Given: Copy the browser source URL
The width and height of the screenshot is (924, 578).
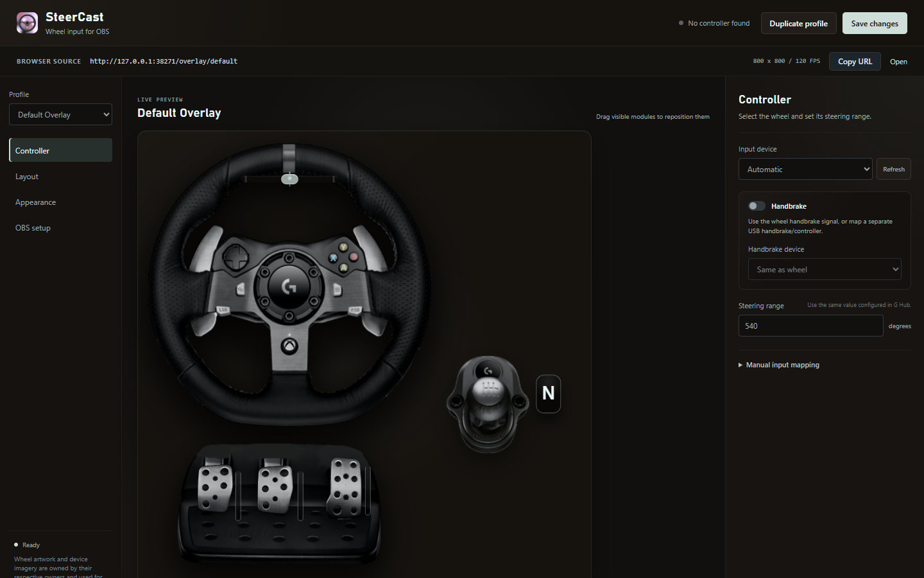Looking at the screenshot, I should (x=855, y=61).
